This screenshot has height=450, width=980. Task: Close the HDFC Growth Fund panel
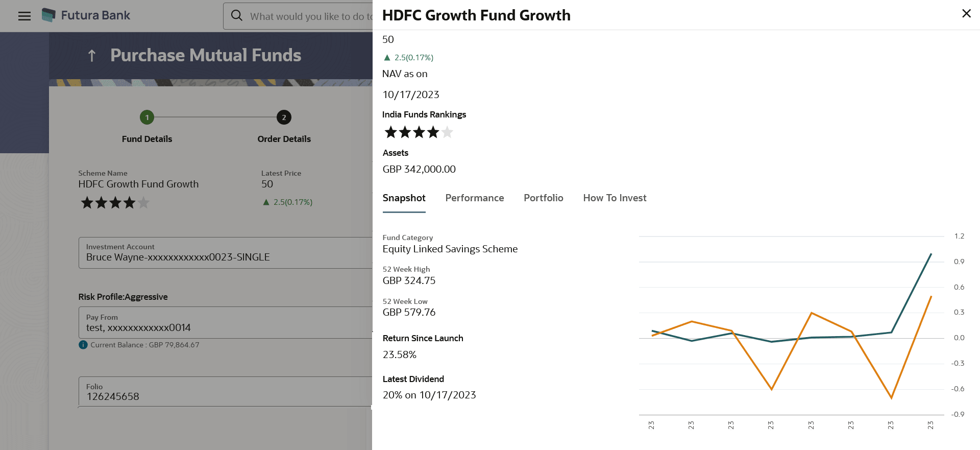point(966,14)
